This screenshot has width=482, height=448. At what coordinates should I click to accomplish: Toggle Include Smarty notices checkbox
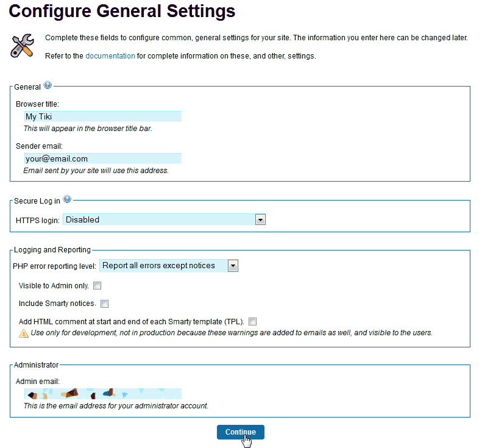tap(104, 304)
